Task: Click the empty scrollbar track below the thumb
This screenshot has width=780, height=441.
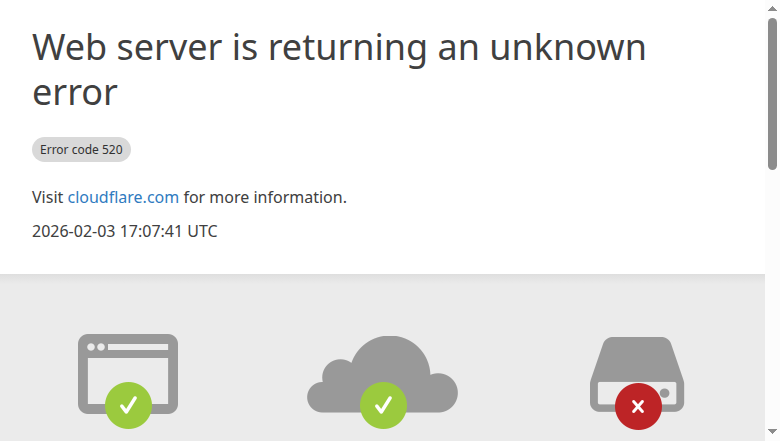Action: click(x=773, y=297)
